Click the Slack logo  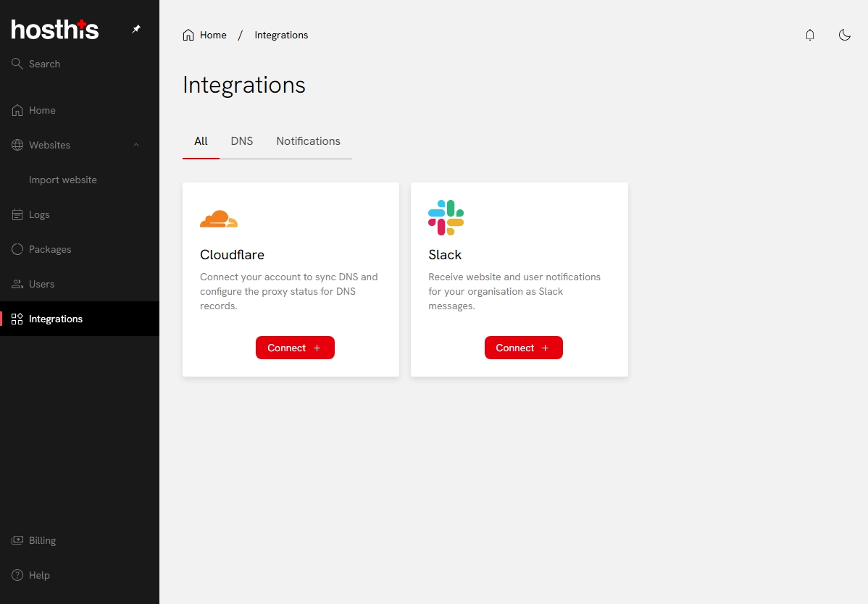[x=446, y=217]
